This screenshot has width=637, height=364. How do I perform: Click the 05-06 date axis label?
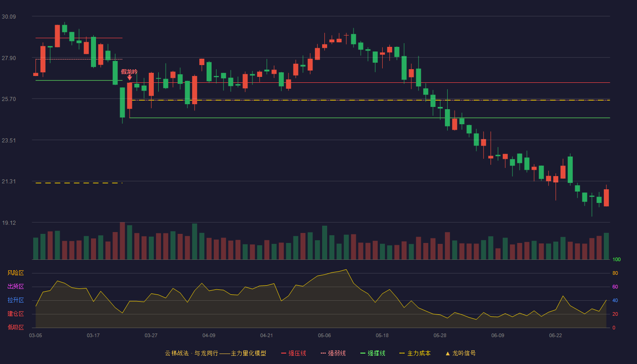(x=324, y=335)
